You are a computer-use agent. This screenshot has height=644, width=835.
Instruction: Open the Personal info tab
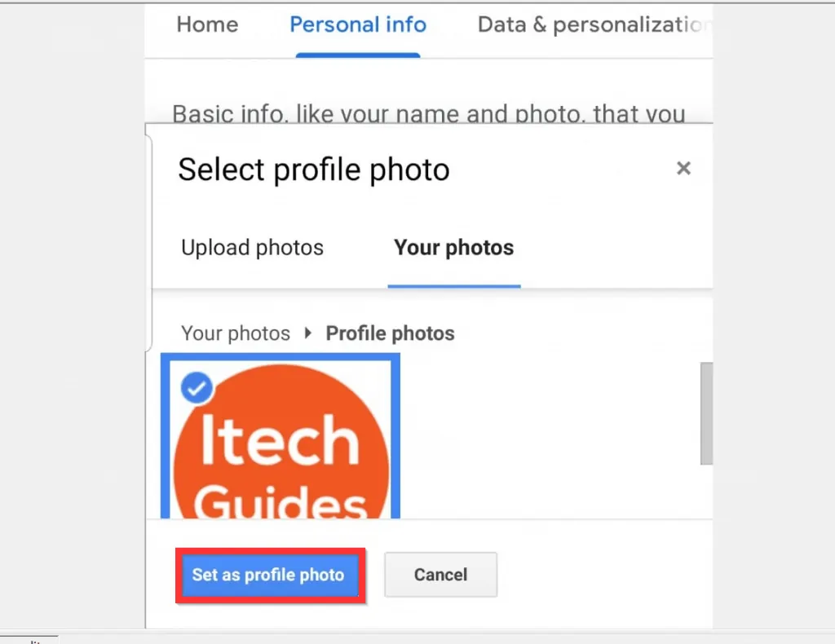(x=357, y=24)
